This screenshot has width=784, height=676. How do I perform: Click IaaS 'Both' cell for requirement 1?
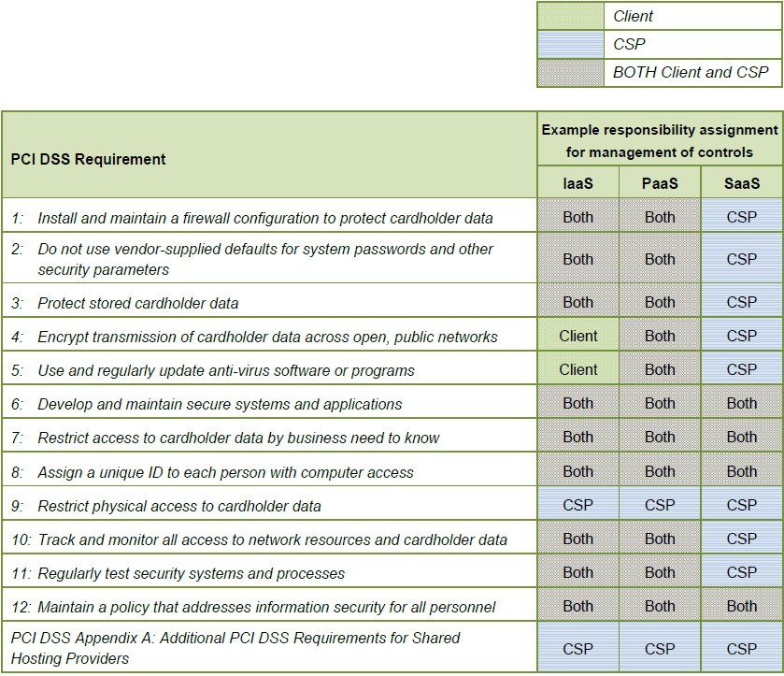tap(578, 217)
